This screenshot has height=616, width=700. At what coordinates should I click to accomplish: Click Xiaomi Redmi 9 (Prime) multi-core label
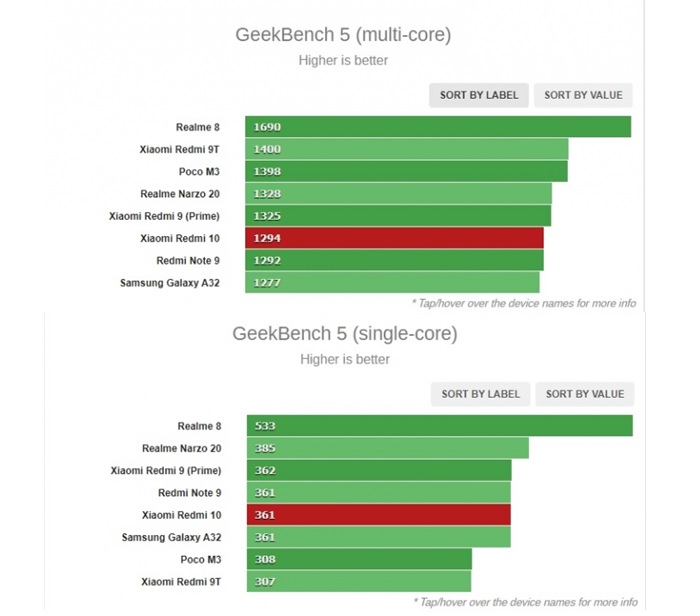(x=164, y=215)
